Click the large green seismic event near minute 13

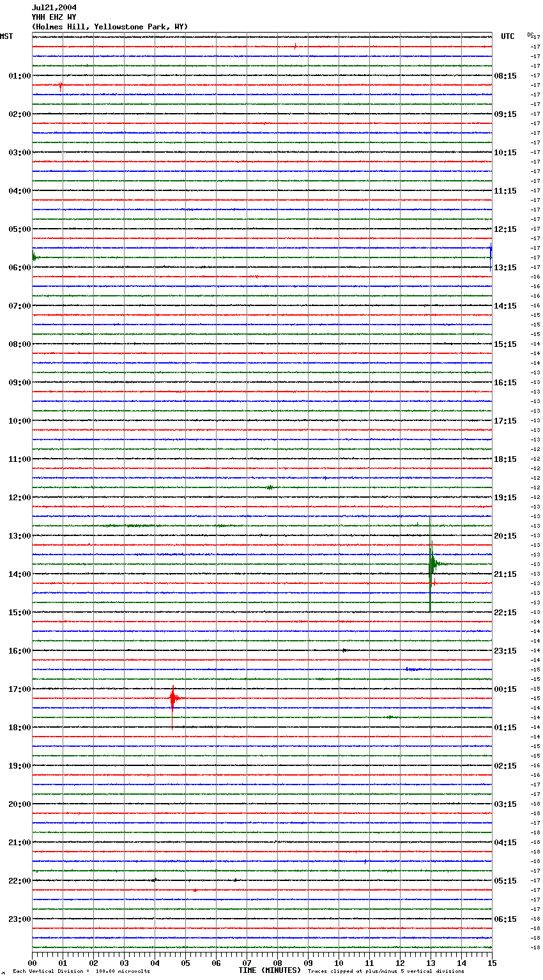coord(432,564)
